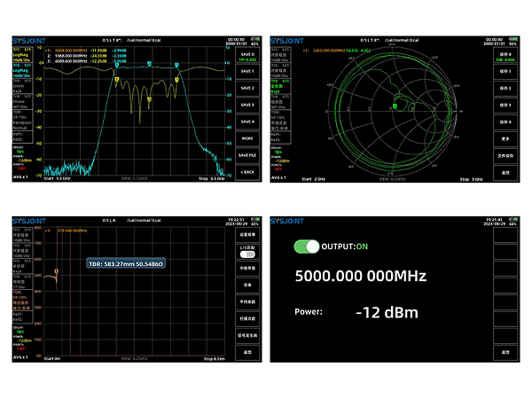The height and width of the screenshot is (399, 532).
Task: Click the green marker on Smith chart
Action: 394,107
